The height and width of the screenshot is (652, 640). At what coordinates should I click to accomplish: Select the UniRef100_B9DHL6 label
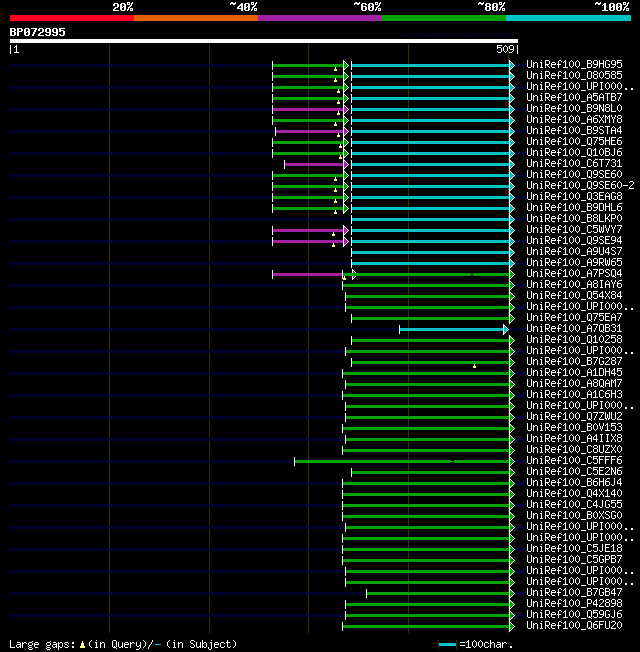(574, 207)
